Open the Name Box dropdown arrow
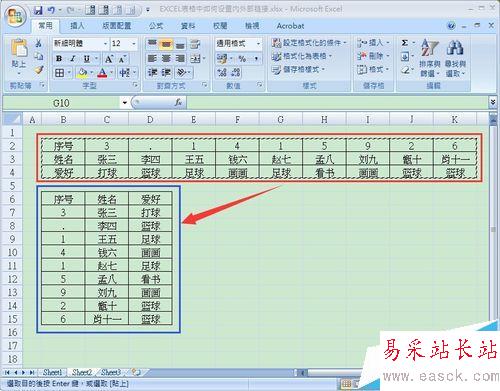 tap(124, 103)
